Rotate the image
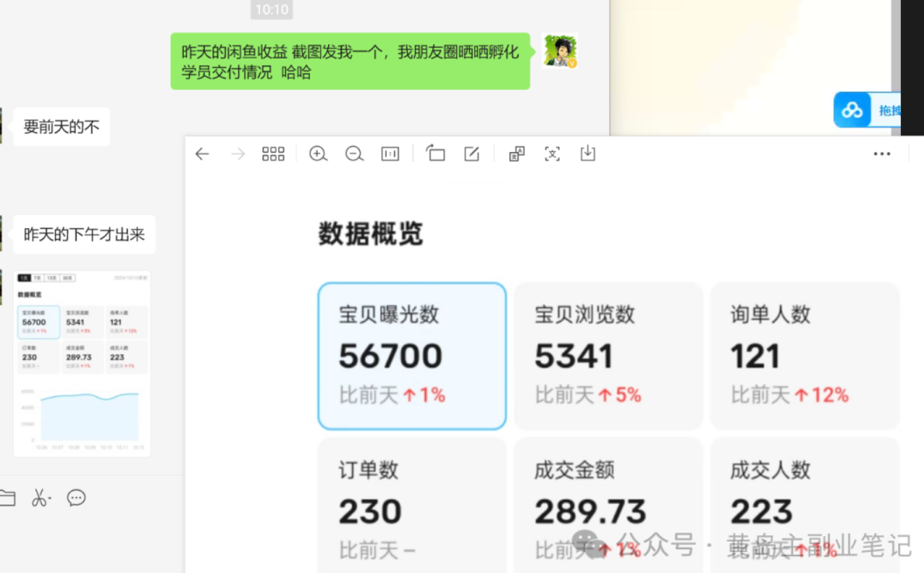The height and width of the screenshot is (573, 924). point(436,154)
